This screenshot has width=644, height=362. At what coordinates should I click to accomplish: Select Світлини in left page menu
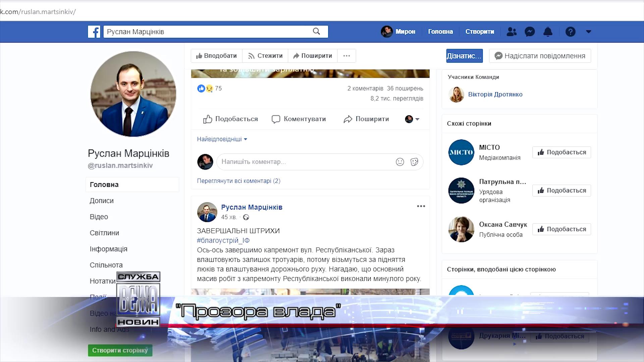(104, 233)
